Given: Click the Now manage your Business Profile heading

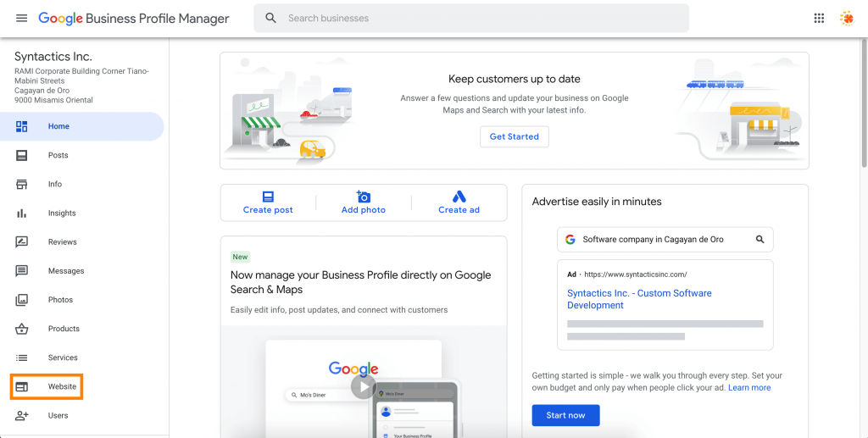Looking at the screenshot, I should click(x=361, y=282).
